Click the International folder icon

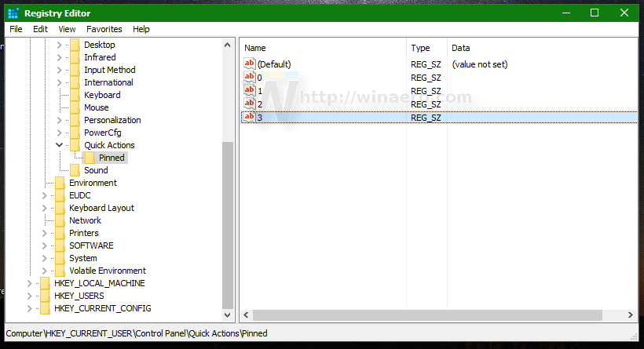pyautogui.click(x=75, y=82)
